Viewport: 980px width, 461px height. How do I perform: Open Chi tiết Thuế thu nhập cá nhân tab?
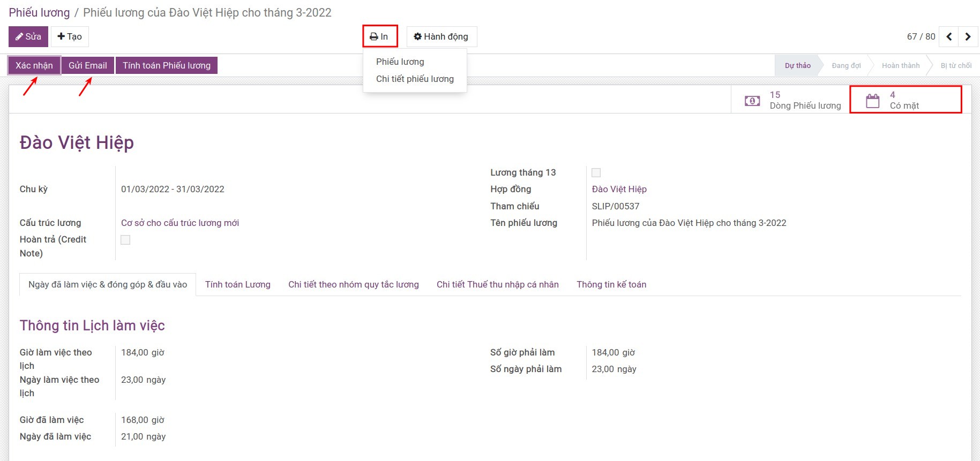[497, 284]
